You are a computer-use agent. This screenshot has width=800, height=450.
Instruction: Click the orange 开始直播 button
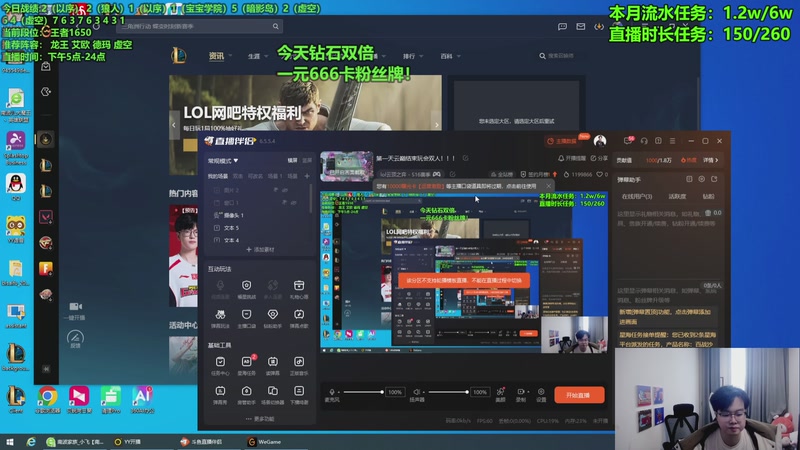(579, 394)
